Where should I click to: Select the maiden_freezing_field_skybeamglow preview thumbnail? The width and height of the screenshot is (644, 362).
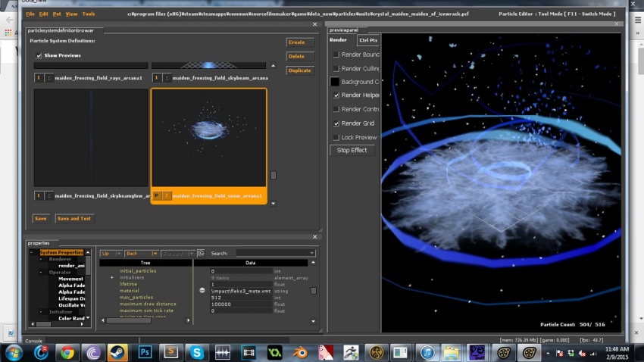(89, 136)
